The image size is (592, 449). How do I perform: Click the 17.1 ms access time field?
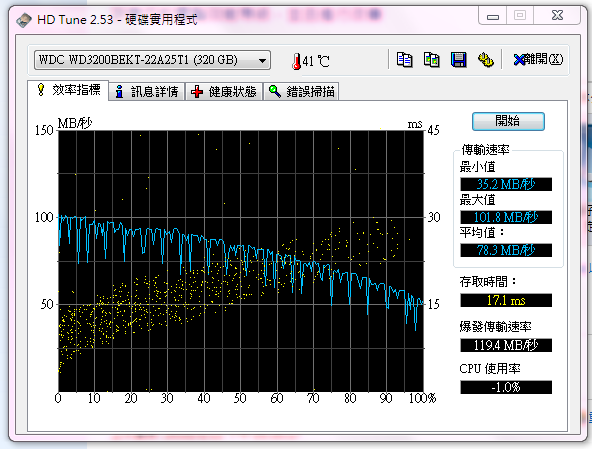(x=506, y=301)
